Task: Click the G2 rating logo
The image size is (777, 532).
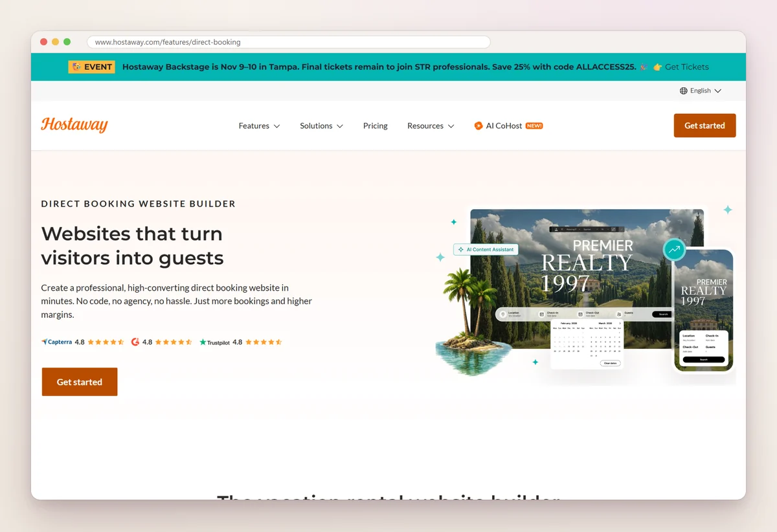Action: tap(135, 342)
